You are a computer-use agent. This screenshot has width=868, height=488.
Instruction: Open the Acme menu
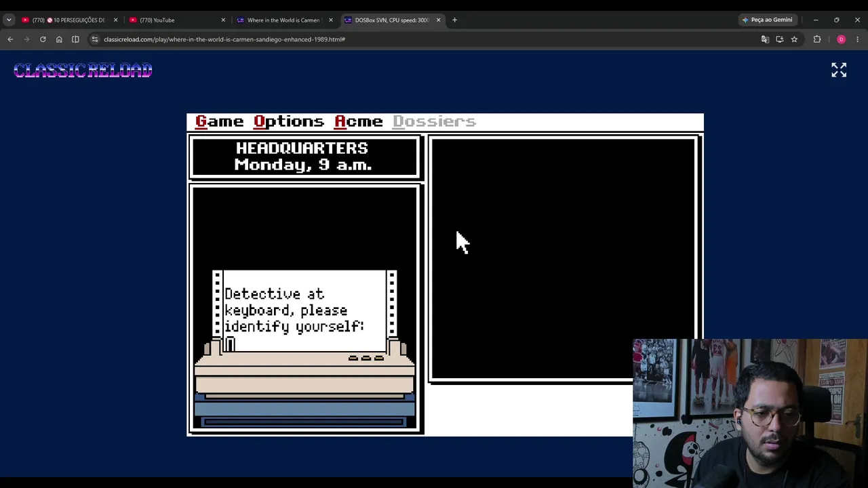pyautogui.click(x=358, y=122)
